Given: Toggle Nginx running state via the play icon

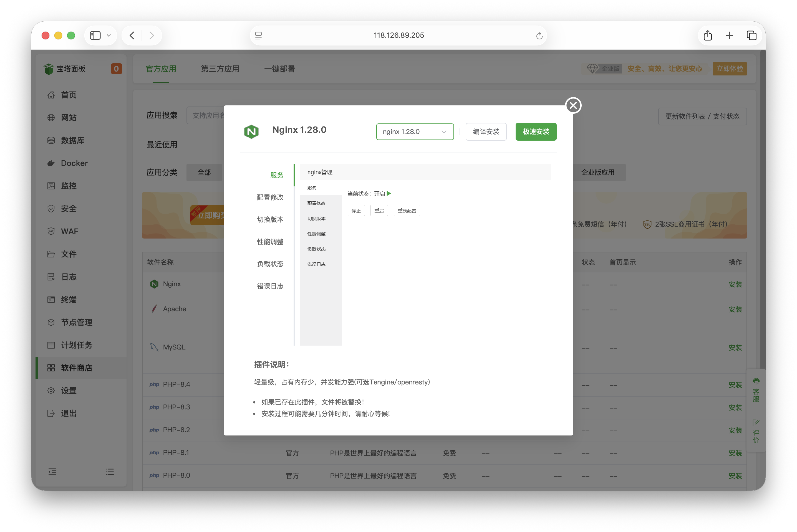Looking at the screenshot, I should click(389, 193).
